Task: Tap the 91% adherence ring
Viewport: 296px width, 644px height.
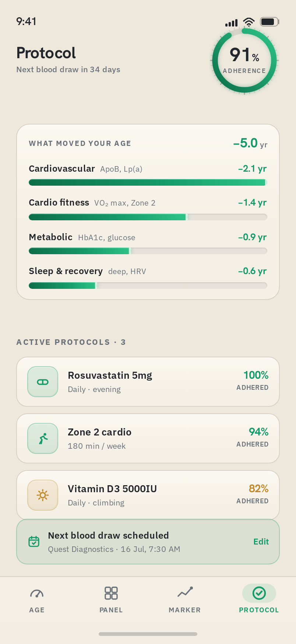Action: (244, 60)
